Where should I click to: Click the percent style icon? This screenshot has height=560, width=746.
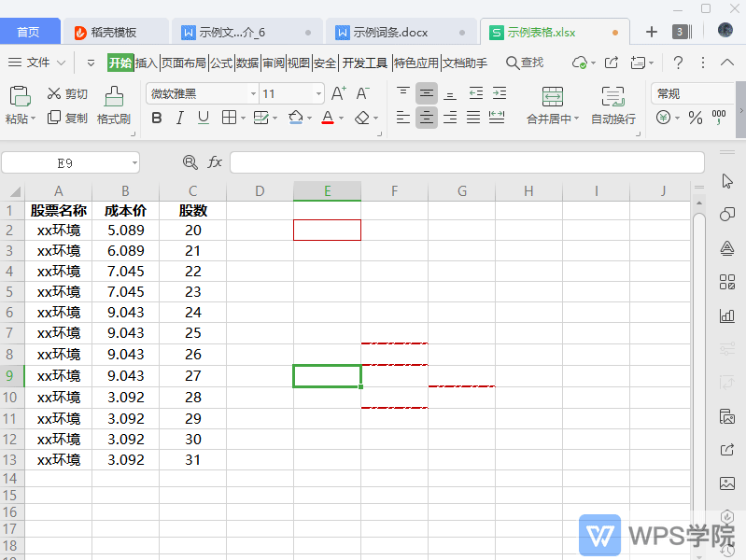click(695, 118)
